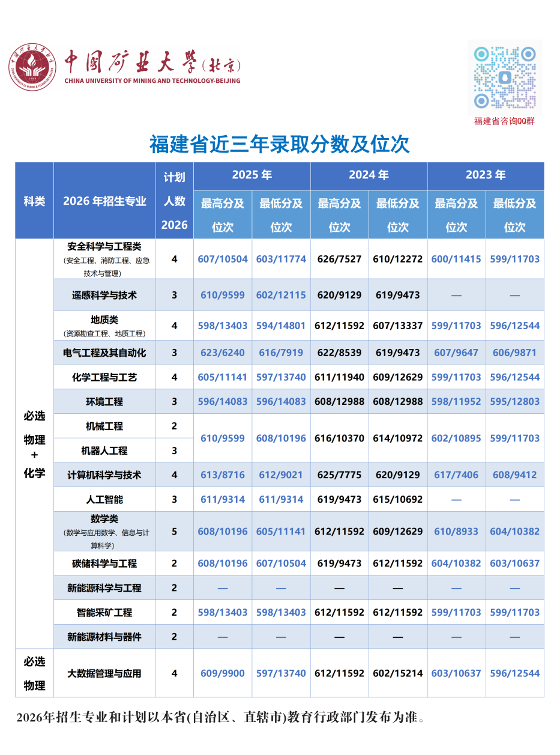This screenshot has width=560, height=755.
Task: Click the score cell 617/7406
Action: [456, 475]
